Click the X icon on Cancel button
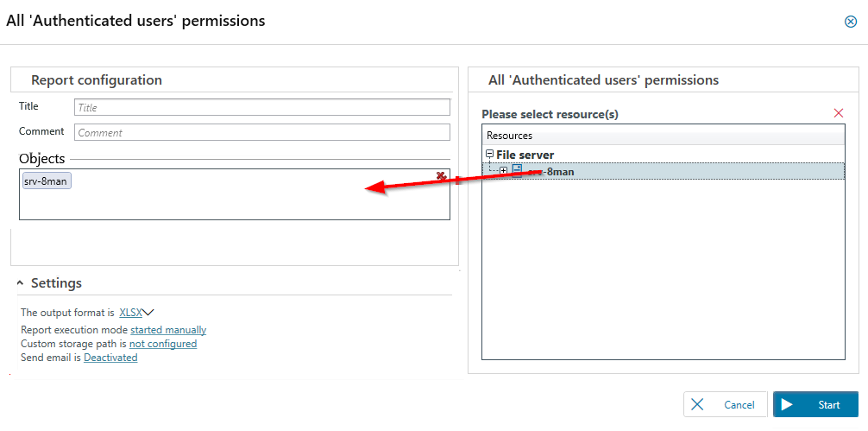 698,404
